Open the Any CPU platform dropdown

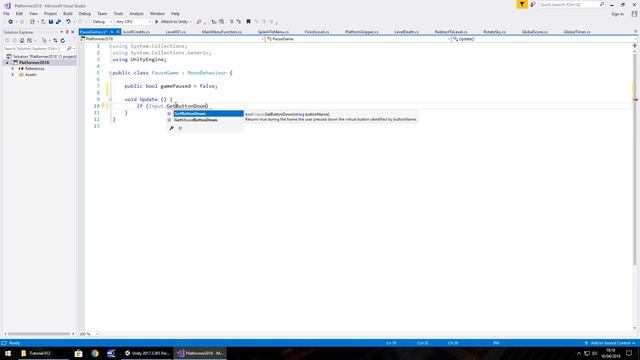pyautogui.click(x=133, y=22)
